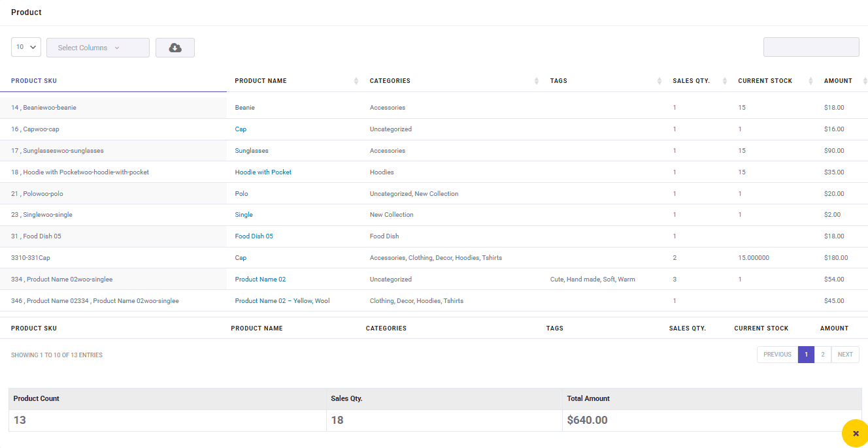This screenshot has width=868, height=448.
Task: Sort by Product Name using its sort arrows icon
Action: [356, 80]
